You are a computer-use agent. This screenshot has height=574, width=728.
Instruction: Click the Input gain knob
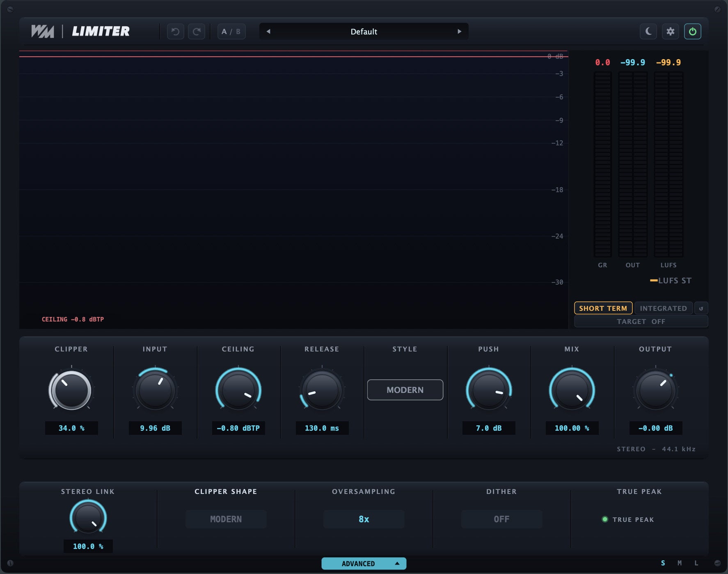[155, 390]
